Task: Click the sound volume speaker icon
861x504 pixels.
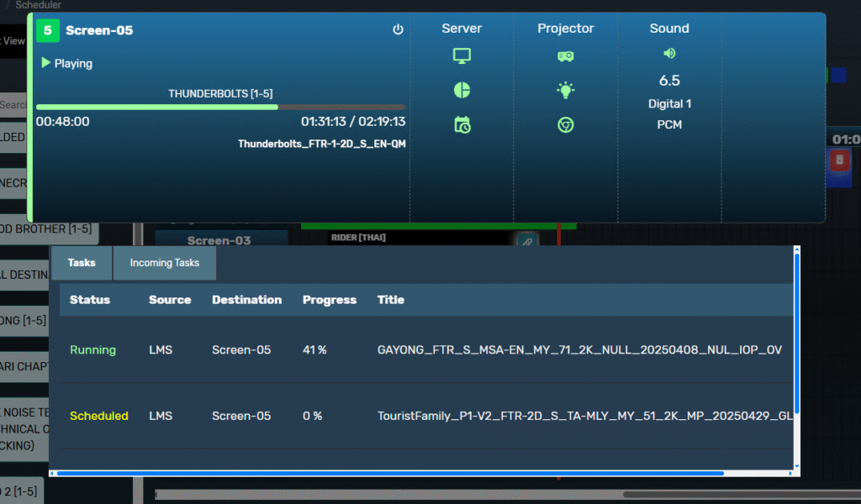Action: coord(669,54)
